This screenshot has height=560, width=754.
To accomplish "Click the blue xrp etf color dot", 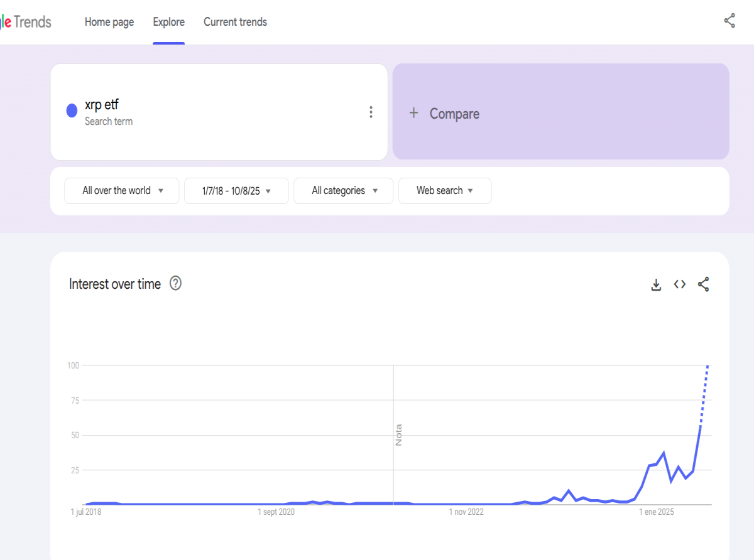I will 72,111.
